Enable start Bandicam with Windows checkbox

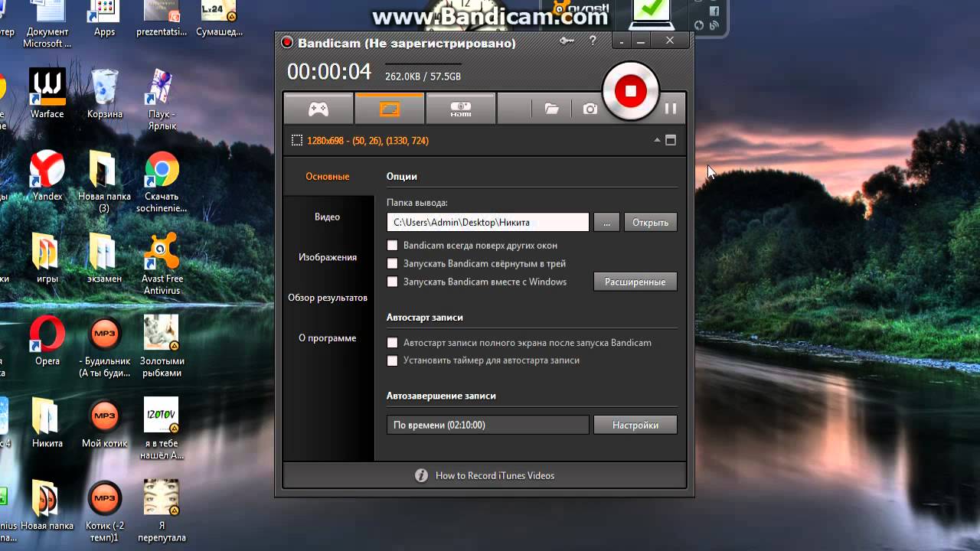coord(393,282)
